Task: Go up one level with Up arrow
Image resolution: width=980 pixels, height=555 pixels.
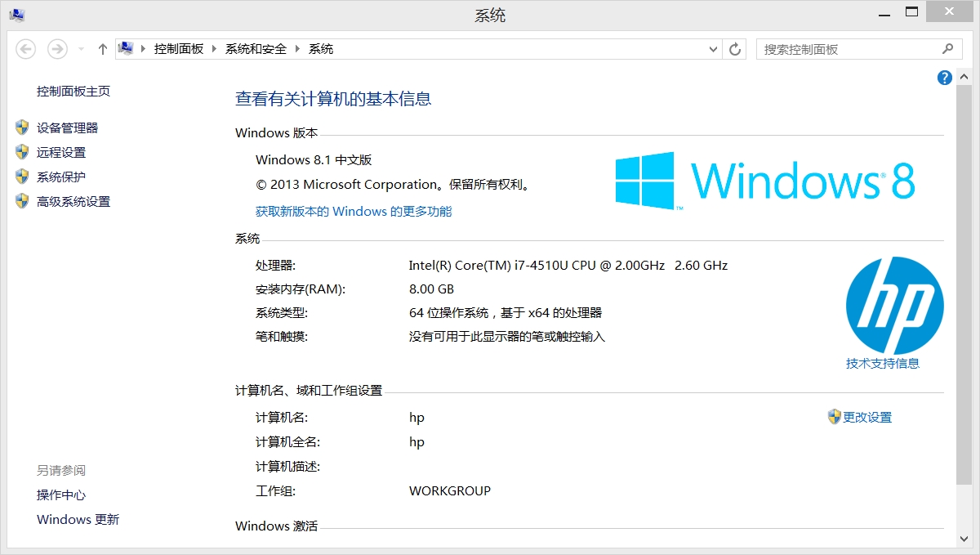Action: (x=102, y=49)
